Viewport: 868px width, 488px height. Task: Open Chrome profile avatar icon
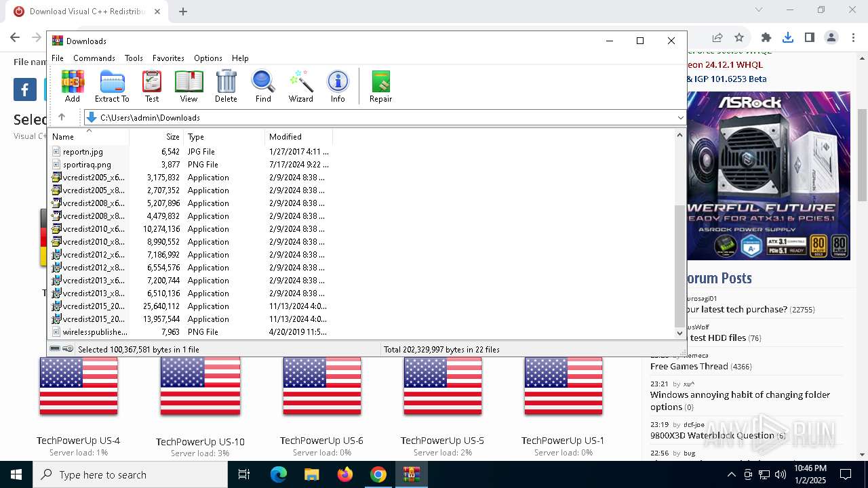(x=831, y=37)
